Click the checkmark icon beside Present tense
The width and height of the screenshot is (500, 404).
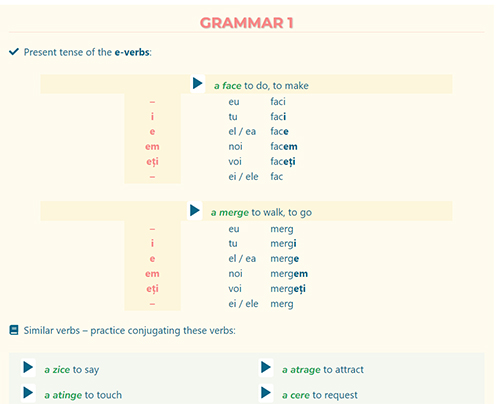coord(14,52)
